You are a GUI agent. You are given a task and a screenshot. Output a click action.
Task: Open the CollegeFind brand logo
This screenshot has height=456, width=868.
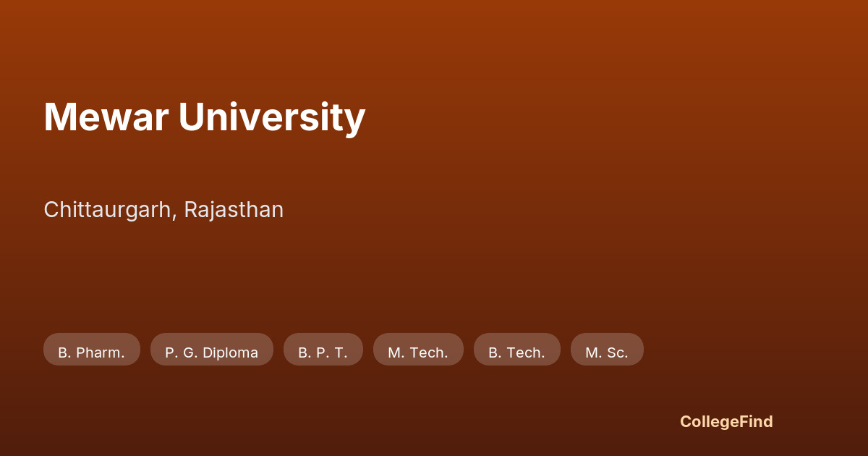726,422
